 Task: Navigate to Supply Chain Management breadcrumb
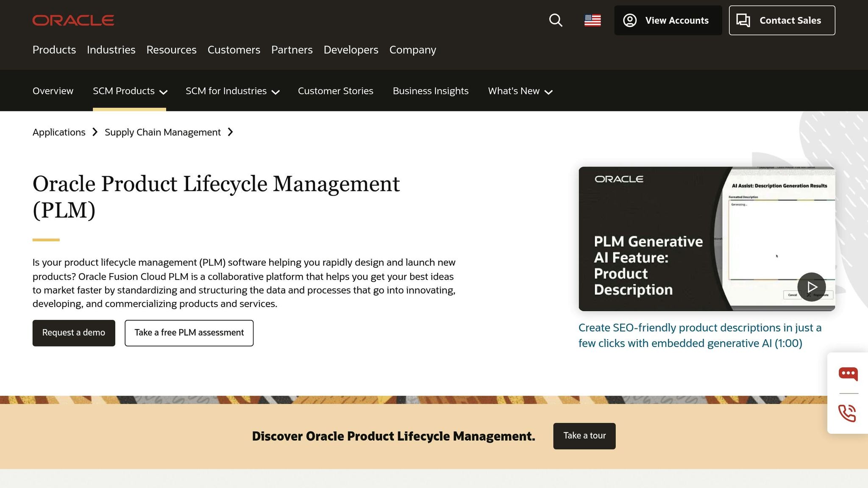click(163, 132)
